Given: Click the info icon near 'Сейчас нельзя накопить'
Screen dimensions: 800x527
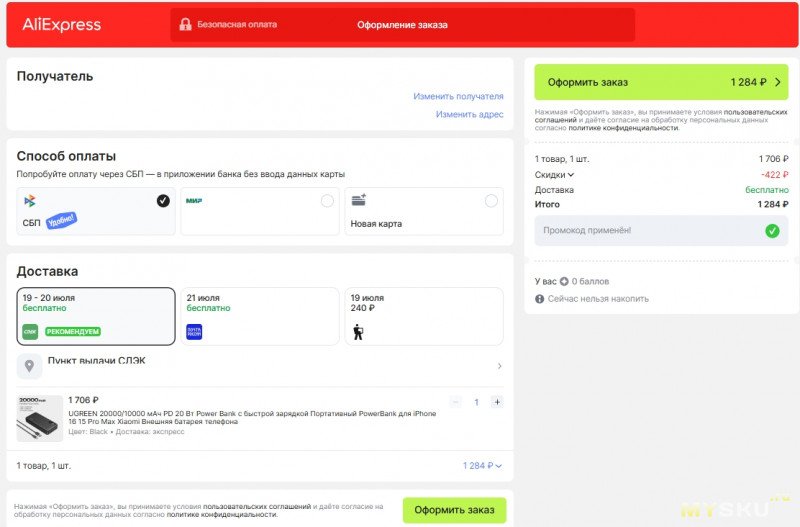Looking at the screenshot, I should (539, 299).
